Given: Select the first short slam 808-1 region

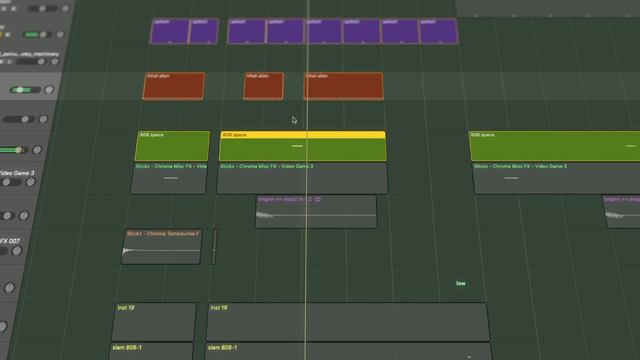Looking at the screenshot, I should click(151, 352).
